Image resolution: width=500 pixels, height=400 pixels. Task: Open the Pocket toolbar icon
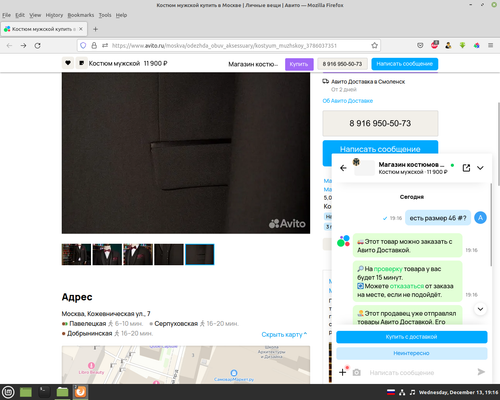point(420,45)
